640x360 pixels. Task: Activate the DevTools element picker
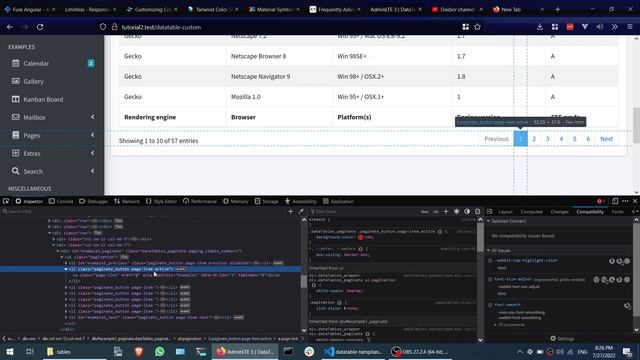click(6, 201)
